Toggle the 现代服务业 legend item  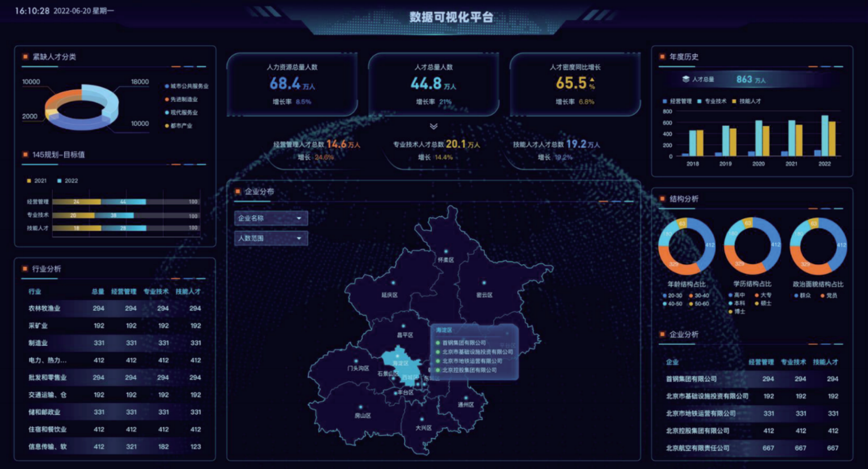click(x=181, y=113)
